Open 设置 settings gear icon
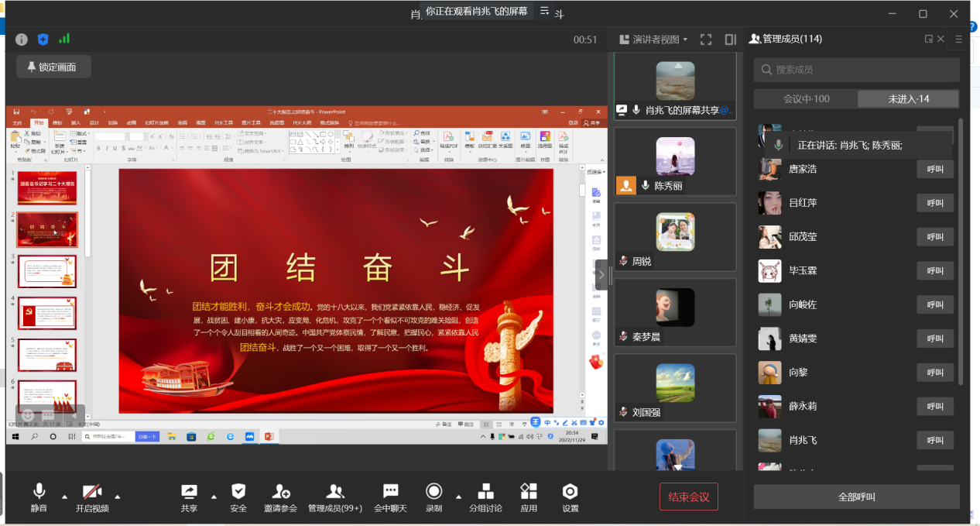Viewport: 980px width, 526px height. point(571,492)
